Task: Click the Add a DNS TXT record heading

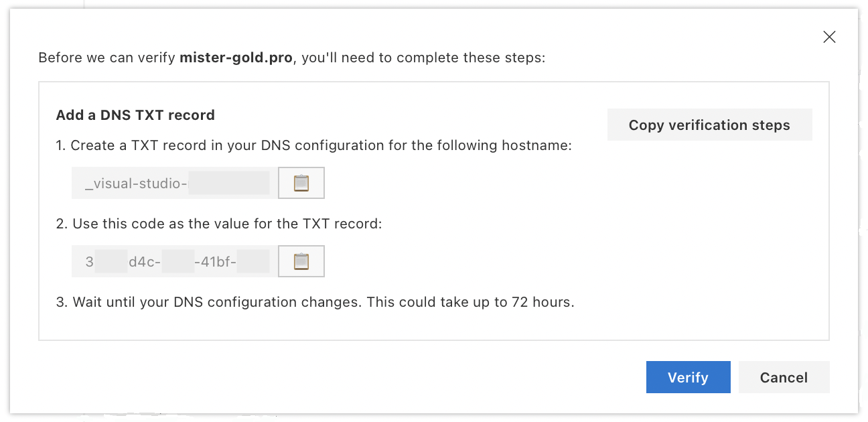Action: coord(135,115)
